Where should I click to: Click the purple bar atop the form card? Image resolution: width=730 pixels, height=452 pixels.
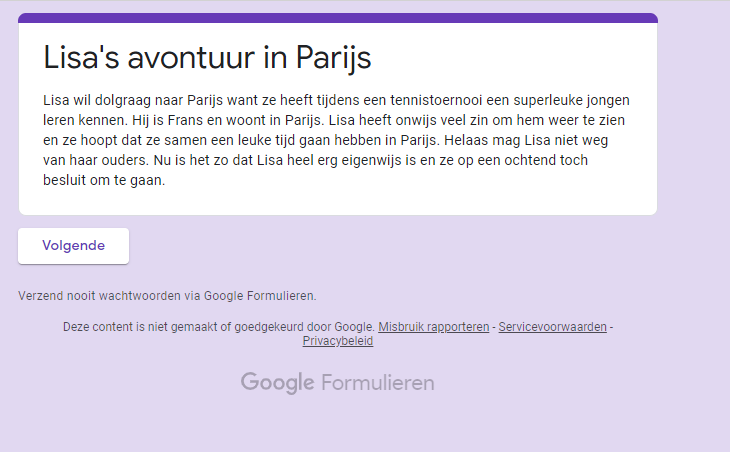pos(338,18)
